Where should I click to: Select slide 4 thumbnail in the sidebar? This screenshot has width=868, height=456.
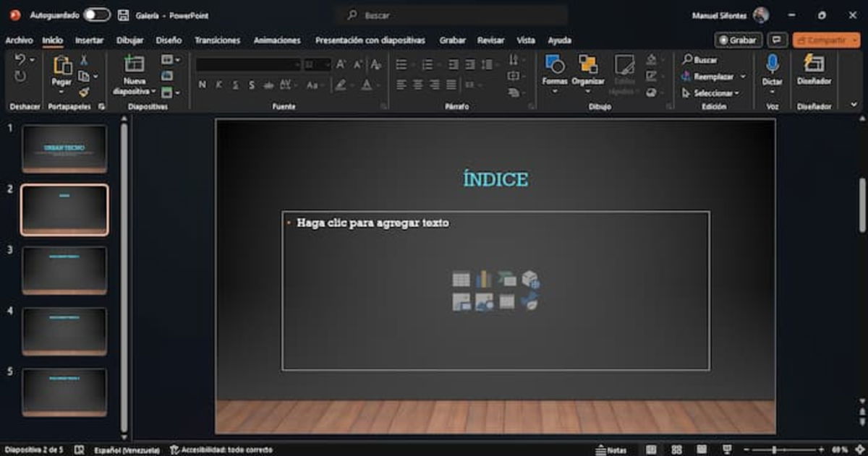[64, 331]
